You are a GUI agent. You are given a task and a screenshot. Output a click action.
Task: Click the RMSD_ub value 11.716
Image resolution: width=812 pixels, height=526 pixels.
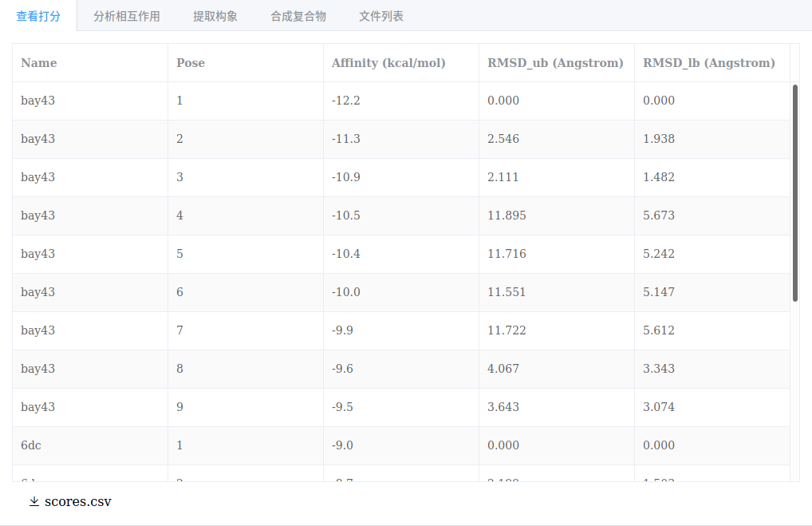[x=507, y=254]
